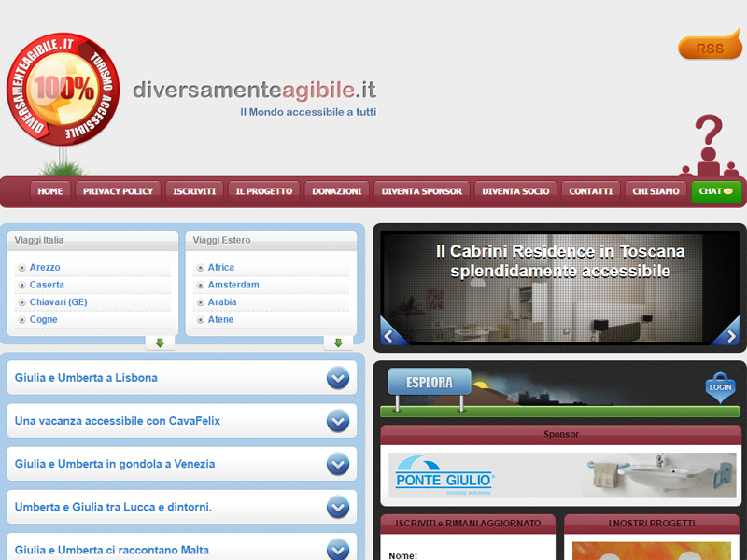Screen dimensions: 747x560
Task: Open the DONAZIONI menu item
Action: pos(336,191)
